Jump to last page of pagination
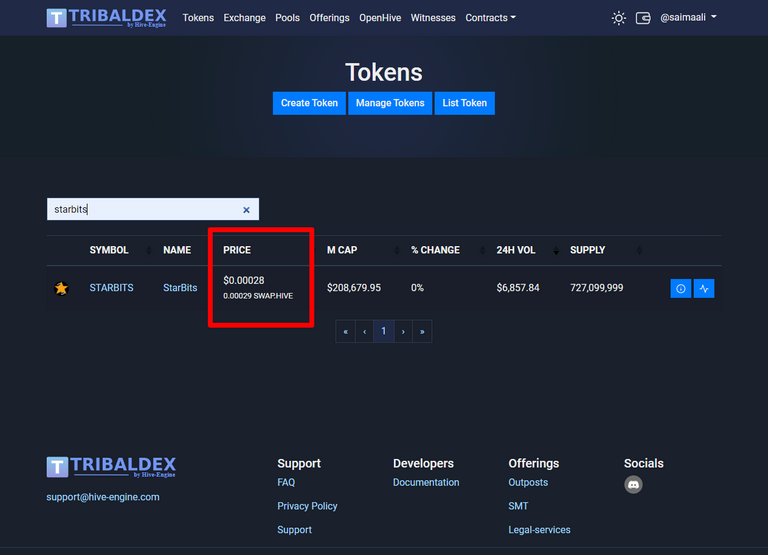The width and height of the screenshot is (768, 555). [x=422, y=332]
